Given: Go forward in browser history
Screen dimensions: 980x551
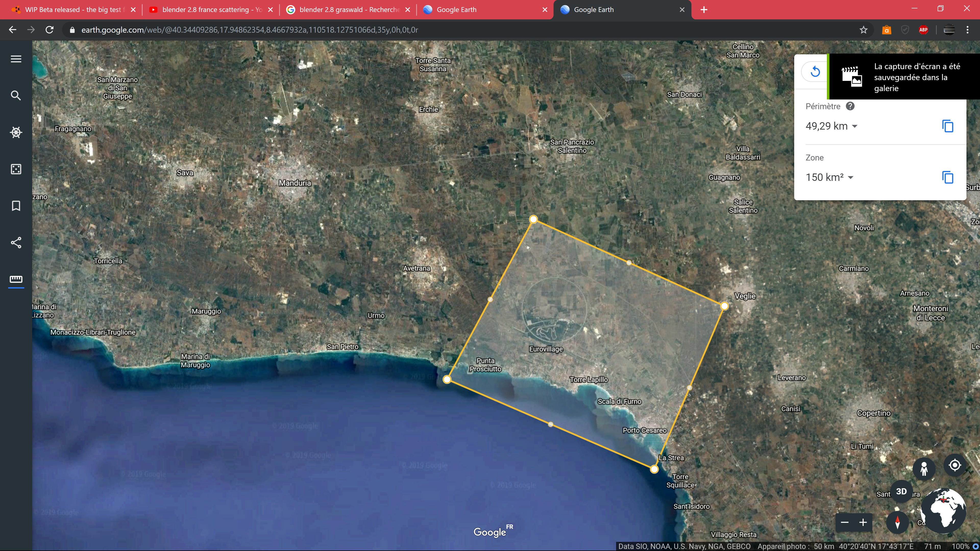Looking at the screenshot, I should (x=31, y=30).
